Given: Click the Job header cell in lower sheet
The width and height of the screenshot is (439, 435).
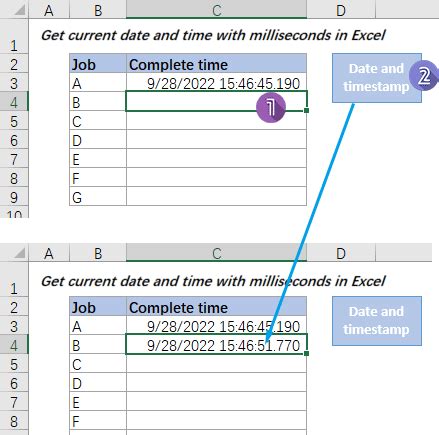Looking at the screenshot, I should pyautogui.click(x=98, y=306).
